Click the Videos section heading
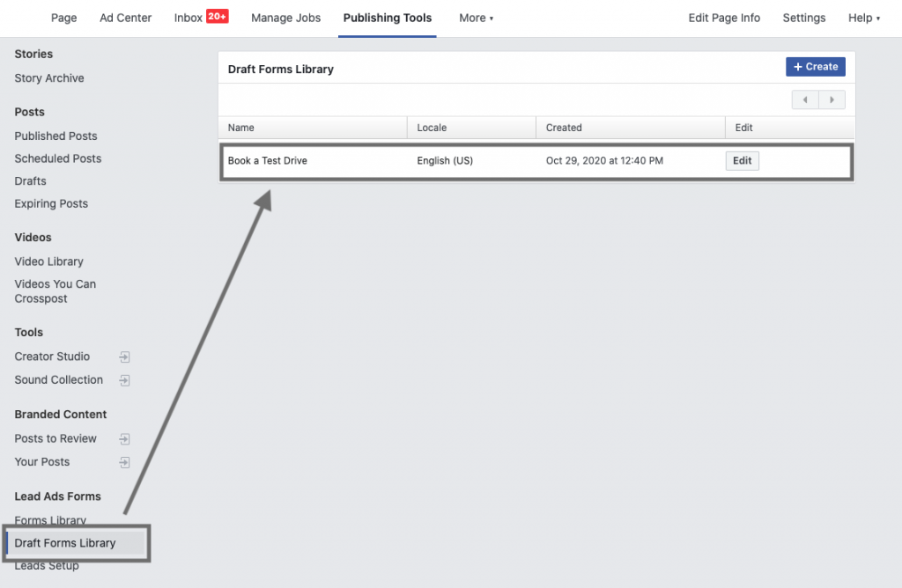The height and width of the screenshot is (588, 902). pyautogui.click(x=33, y=238)
